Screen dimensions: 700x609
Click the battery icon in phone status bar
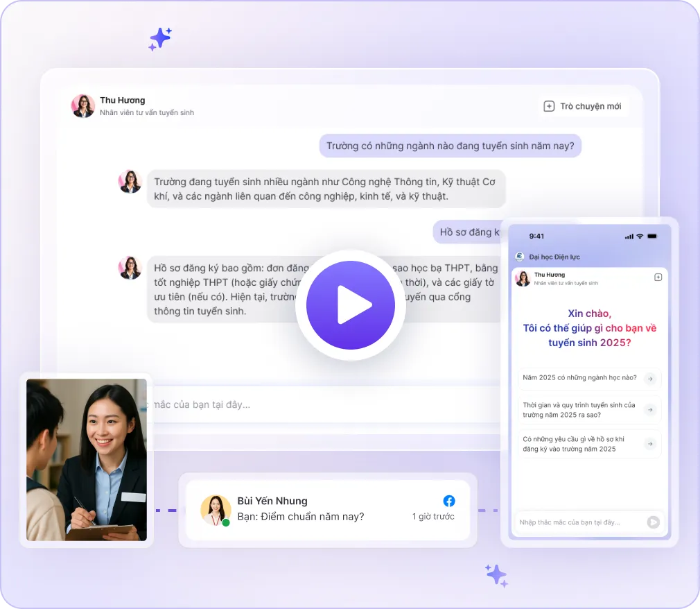[x=651, y=237]
